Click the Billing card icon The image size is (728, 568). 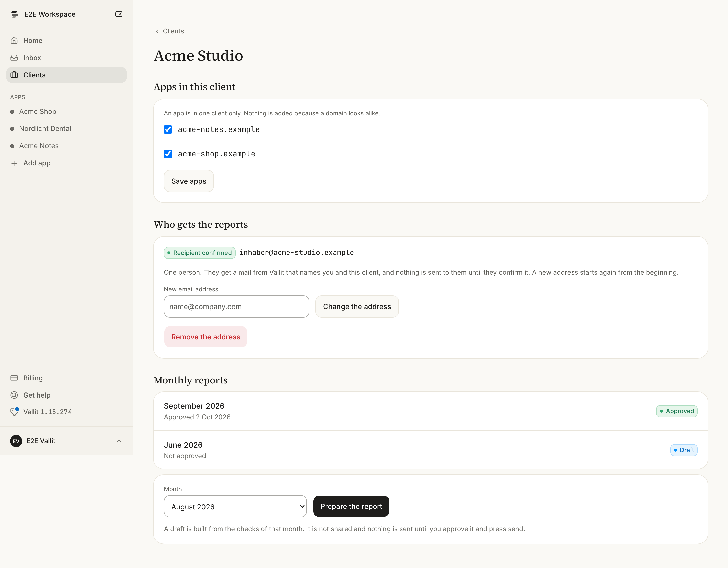click(14, 378)
